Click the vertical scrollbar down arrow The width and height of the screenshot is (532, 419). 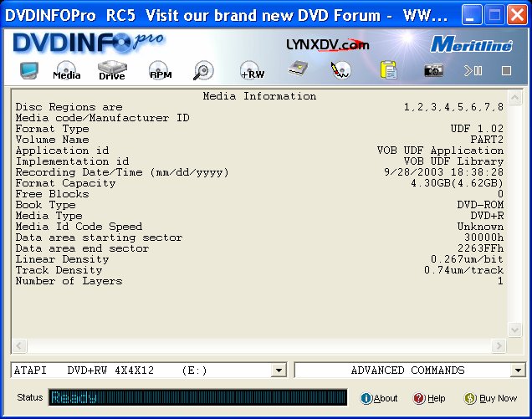[x=514, y=330]
